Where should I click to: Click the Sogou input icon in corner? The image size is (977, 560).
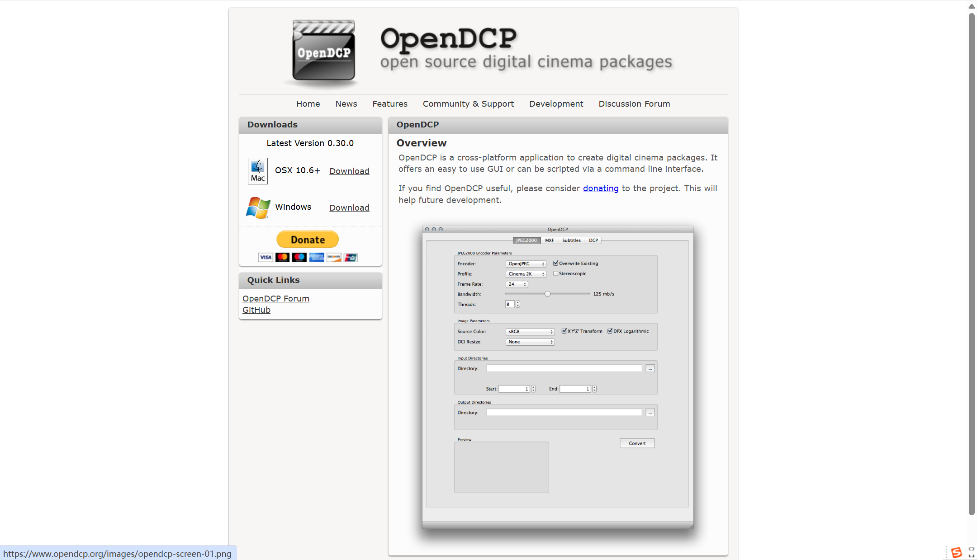pyautogui.click(x=956, y=552)
